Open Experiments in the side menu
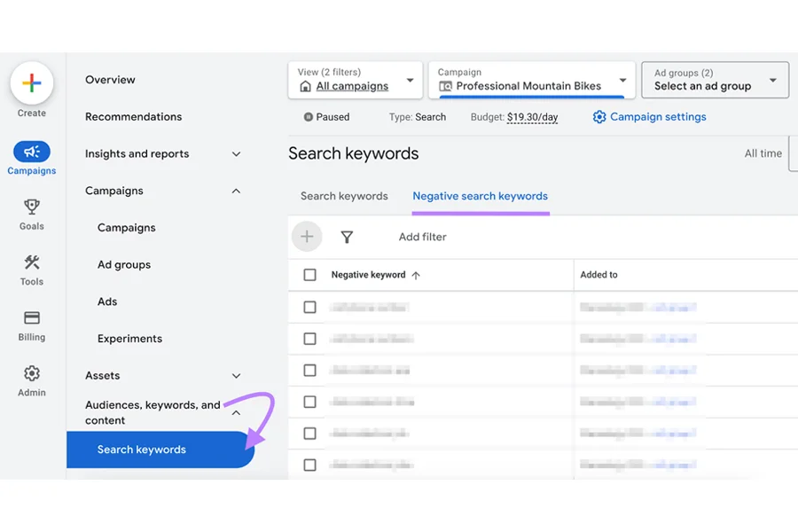798x532 pixels. pyautogui.click(x=129, y=339)
